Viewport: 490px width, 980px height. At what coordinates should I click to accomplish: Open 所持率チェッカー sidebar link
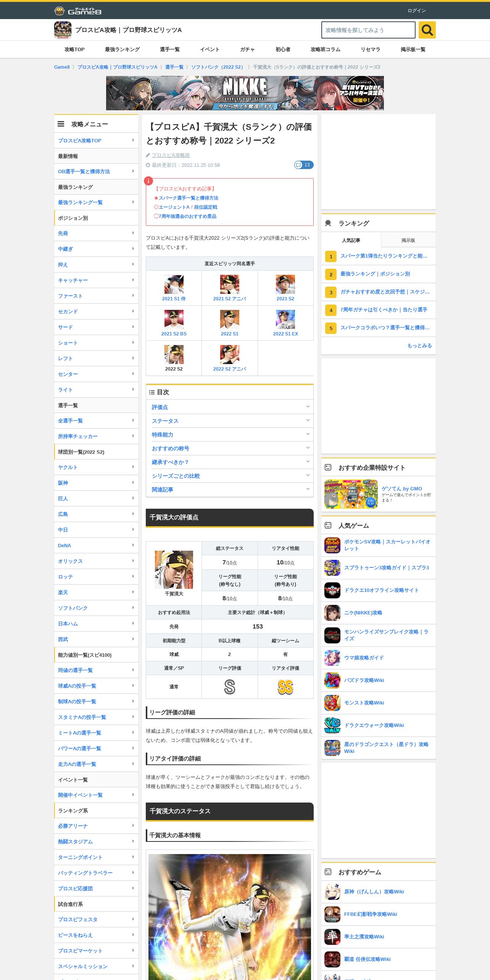(x=96, y=436)
